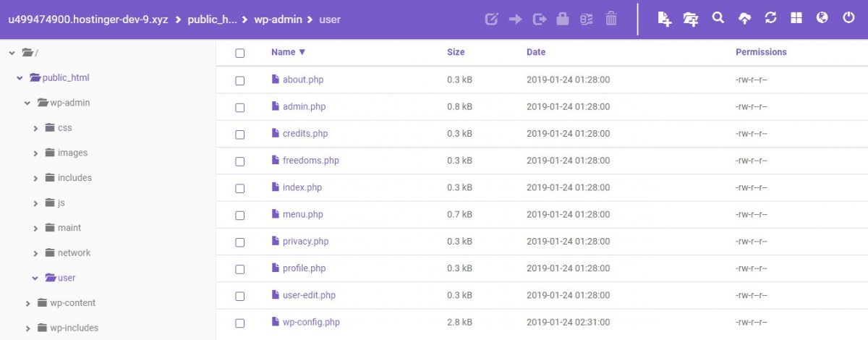Select the user folder in the tree

click(x=67, y=278)
